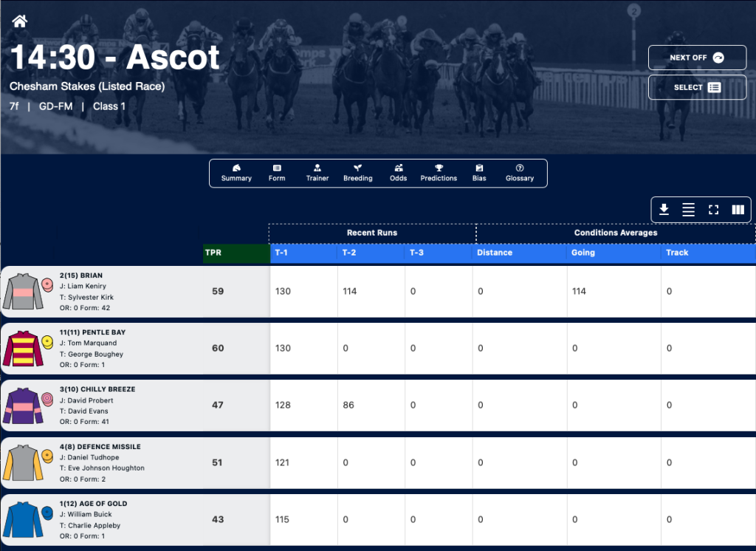Change row density with the lines icon
Image resolution: width=756 pixels, height=551 pixels.
pyautogui.click(x=689, y=210)
